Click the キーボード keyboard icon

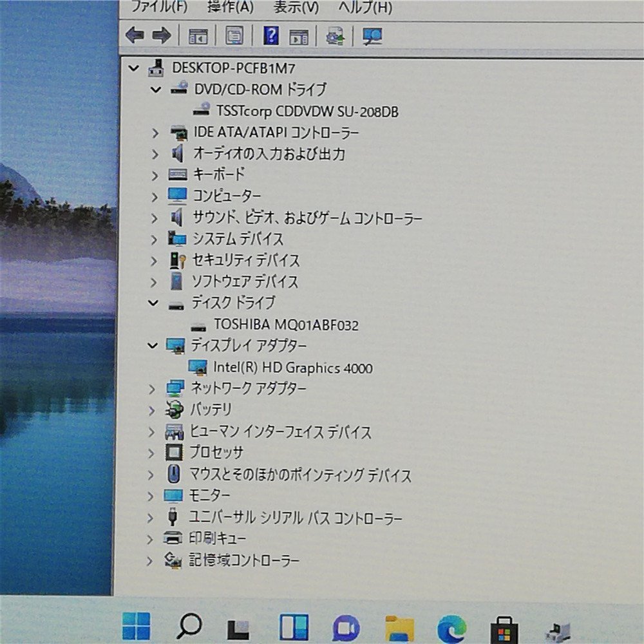pyautogui.click(x=178, y=175)
